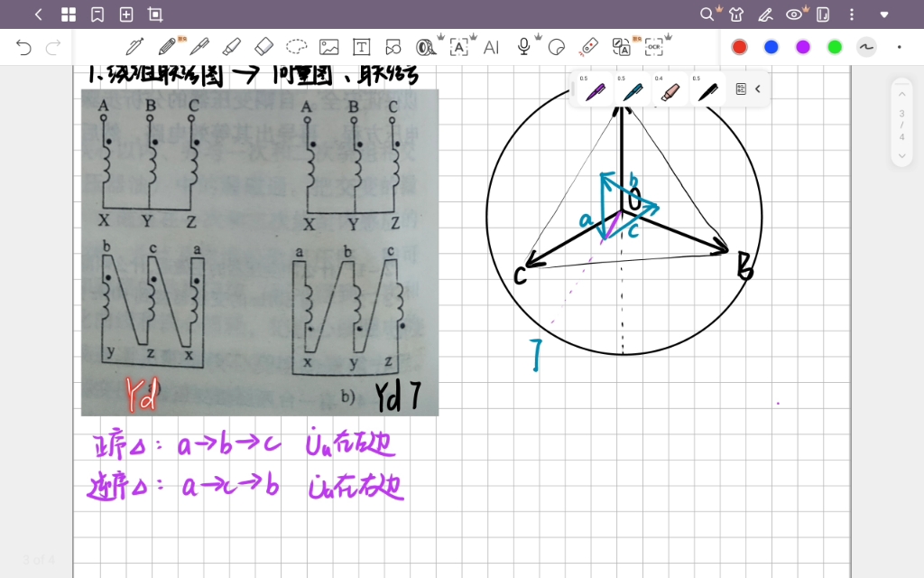Bookmark the current page
The image size is (924, 578).
(x=97, y=14)
